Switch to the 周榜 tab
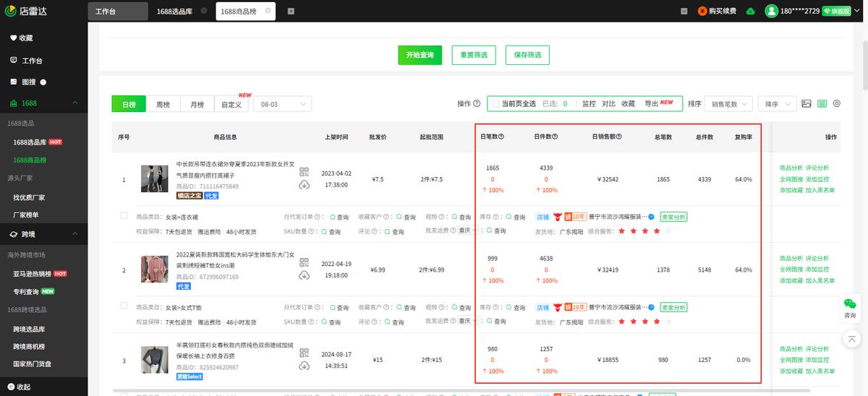 pos(163,104)
